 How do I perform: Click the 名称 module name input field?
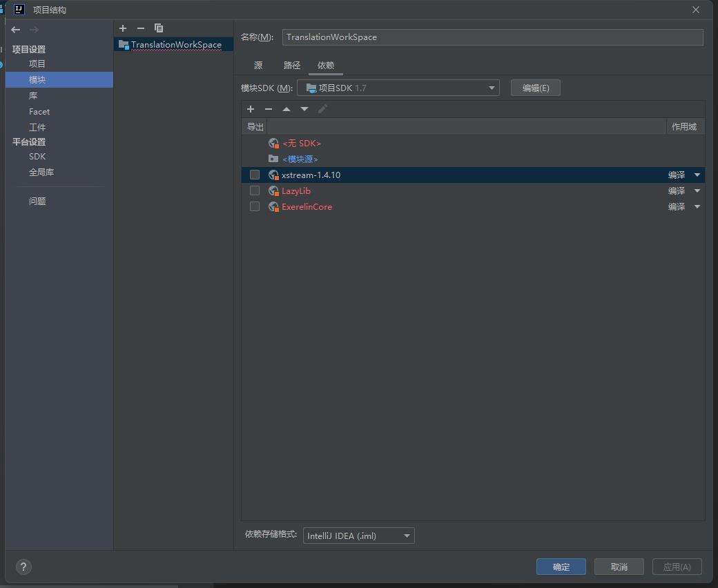pyautogui.click(x=492, y=37)
